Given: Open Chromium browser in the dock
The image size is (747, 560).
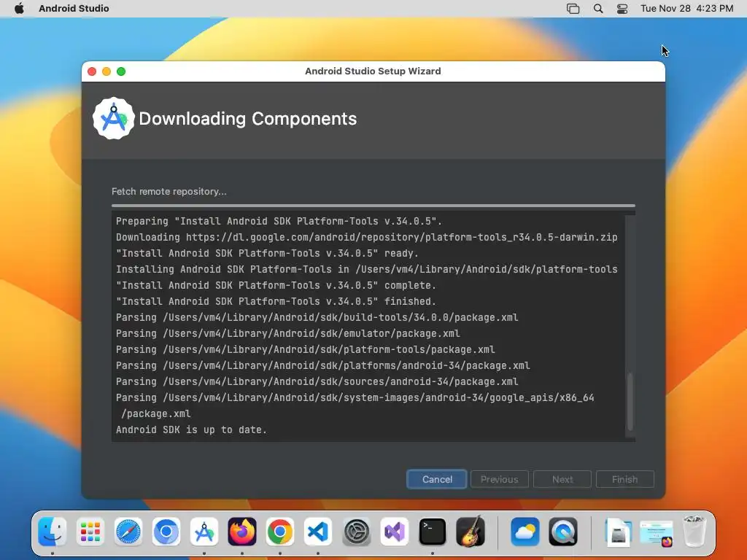Looking at the screenshot, I should coord(166,532).
